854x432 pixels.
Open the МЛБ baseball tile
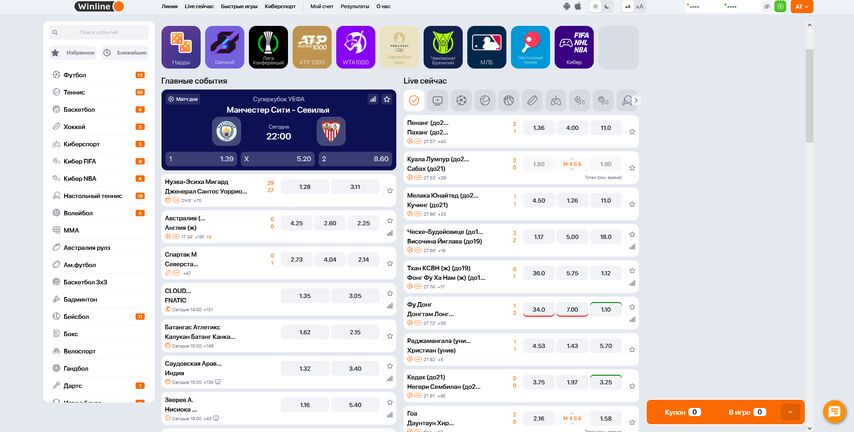tap(486, 47)
